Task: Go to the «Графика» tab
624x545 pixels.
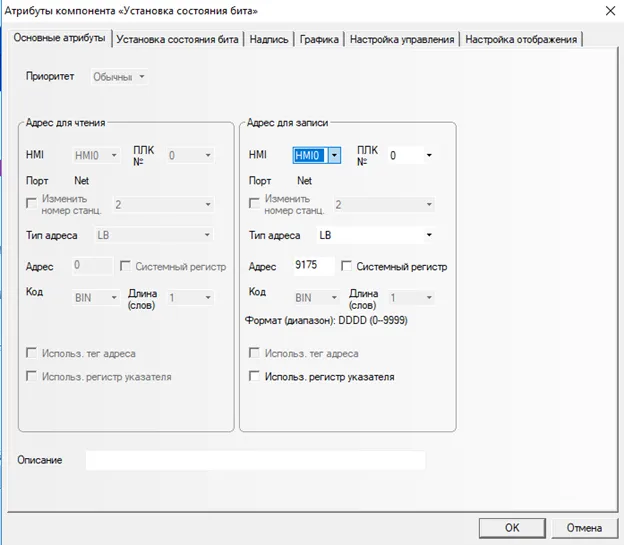Action: click(x=320, y=39)
